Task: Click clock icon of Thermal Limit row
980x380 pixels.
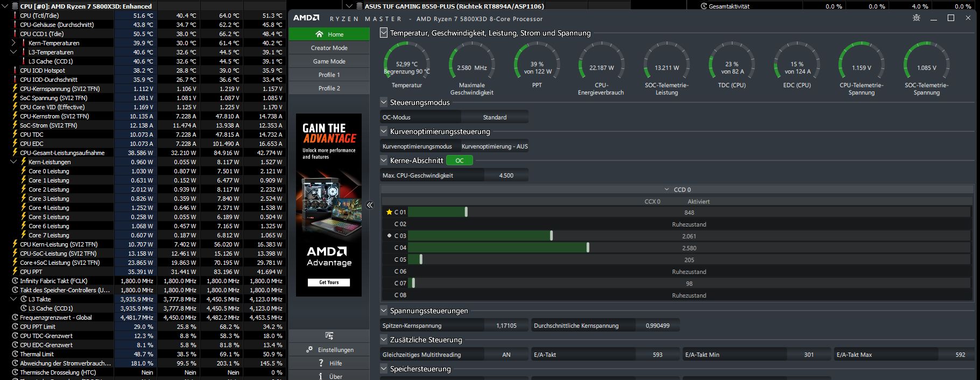Action: 15,354
